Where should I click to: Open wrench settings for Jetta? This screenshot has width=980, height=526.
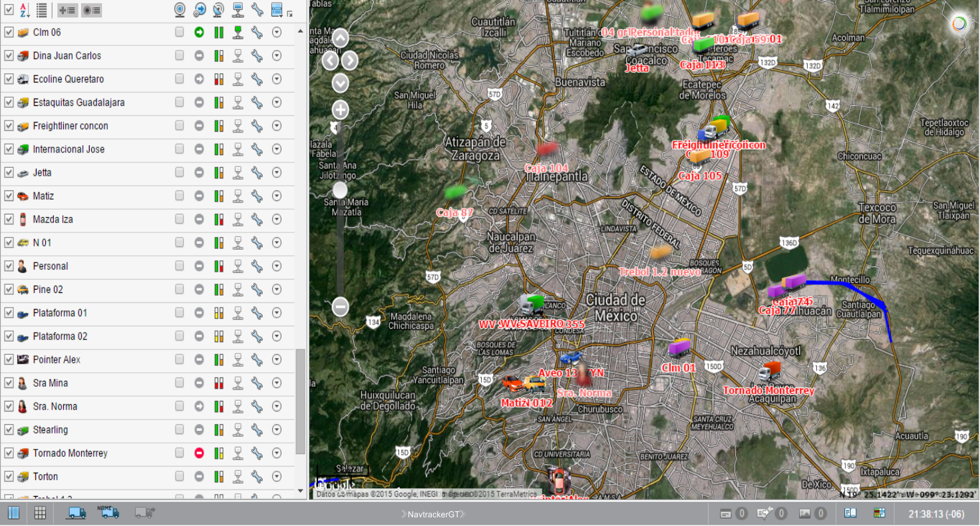pos(257,173)
